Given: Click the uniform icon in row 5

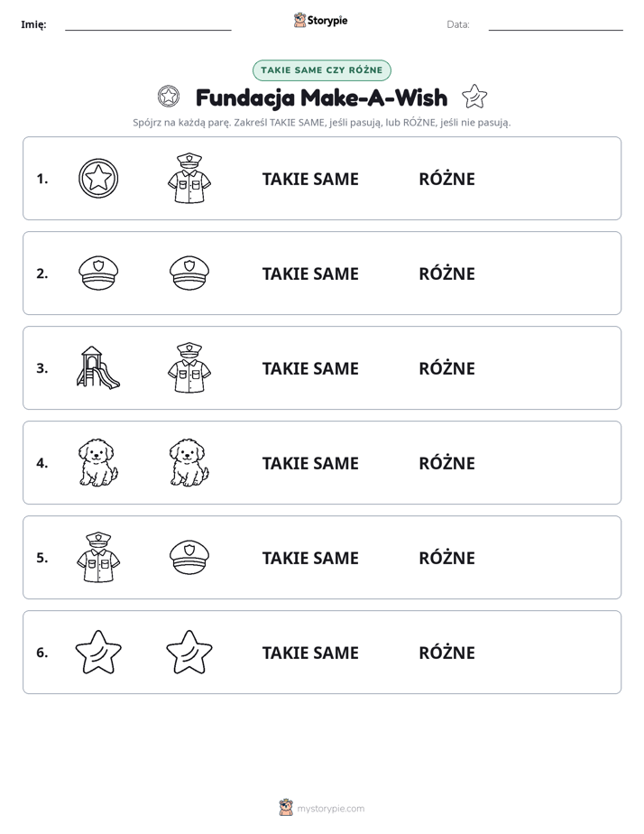Looking at the screenshot, I should click(98, 558).
